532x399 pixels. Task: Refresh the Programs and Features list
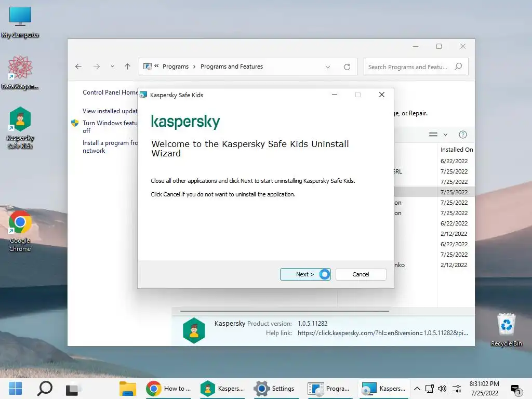point(347,67)
